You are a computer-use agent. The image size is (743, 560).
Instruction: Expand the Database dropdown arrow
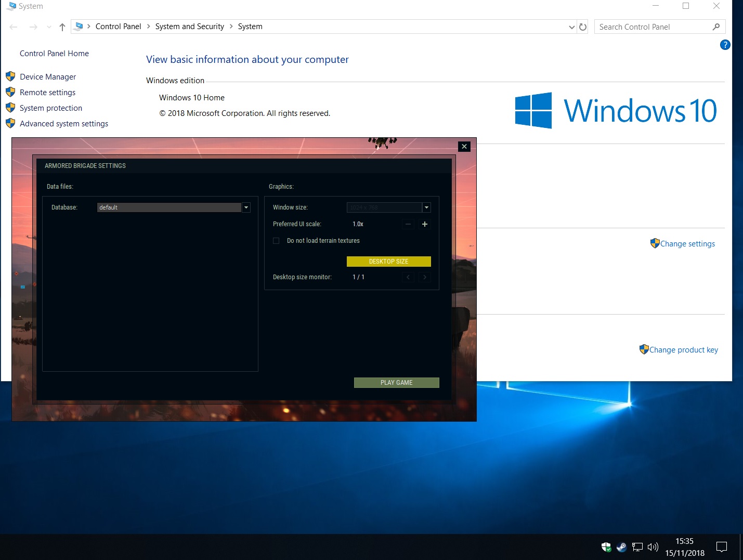click(246, 207)
